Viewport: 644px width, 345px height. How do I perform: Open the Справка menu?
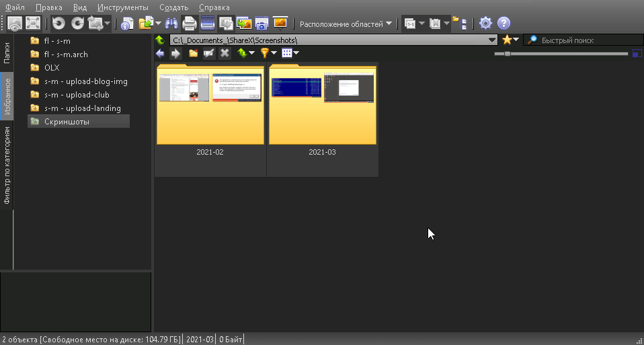point(214,7)
